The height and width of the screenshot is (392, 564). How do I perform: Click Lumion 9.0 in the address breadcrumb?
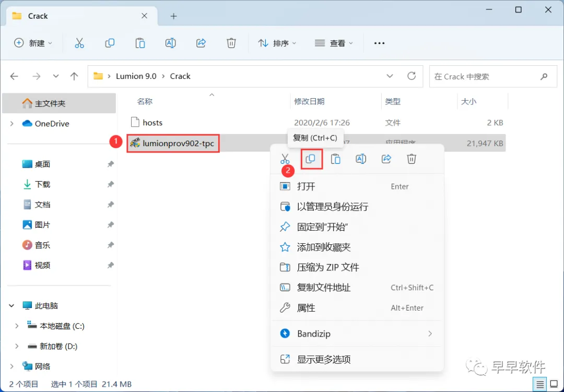click(136, 76)
